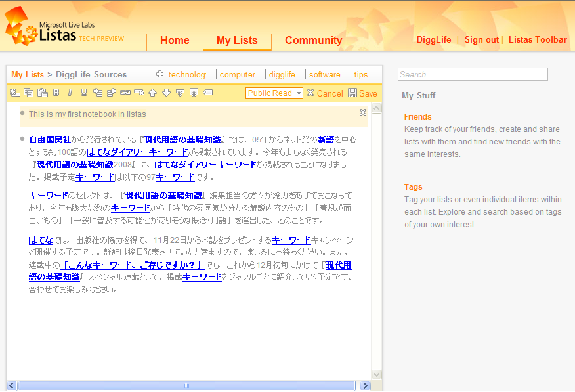Click the double-down-chevron toolbar icon
Screen dimensions: 575x392
(x=180, y=93)
